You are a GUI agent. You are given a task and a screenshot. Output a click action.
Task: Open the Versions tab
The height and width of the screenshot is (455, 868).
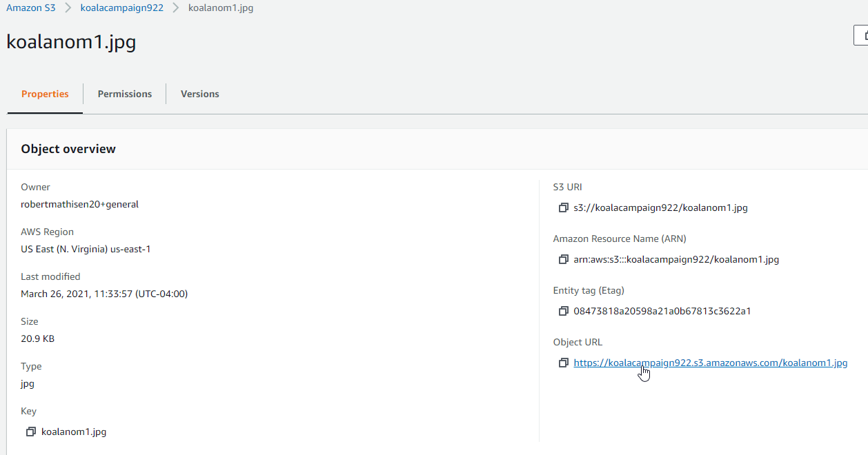199,94
